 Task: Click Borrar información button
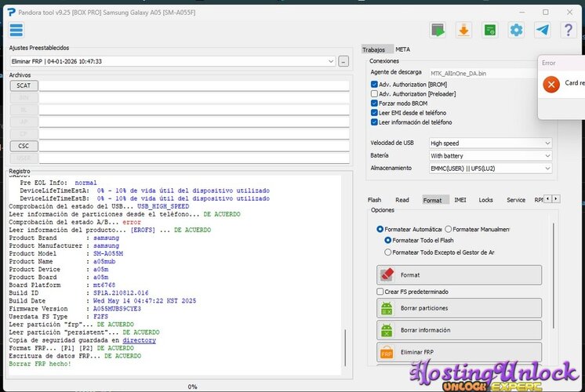[459, 330]
